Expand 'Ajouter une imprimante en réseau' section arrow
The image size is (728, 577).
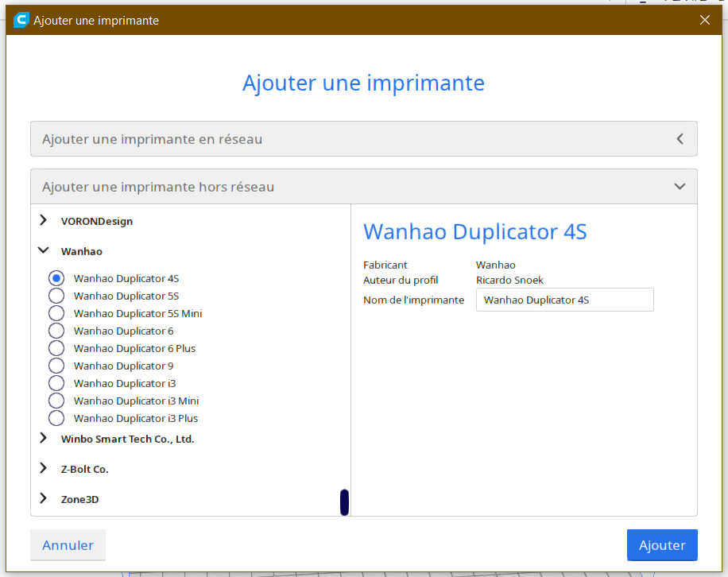point(680,139)
